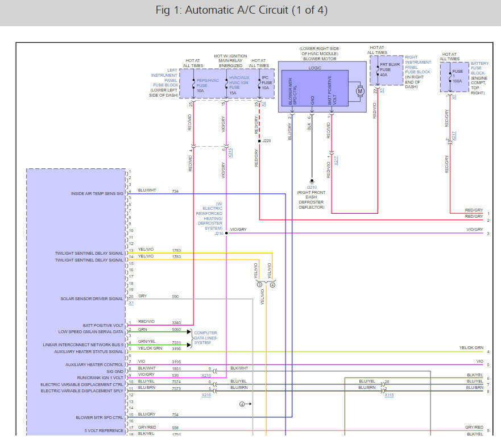Click arrowhead on GRN/YEL 7531 data line

tap(189, 345)
